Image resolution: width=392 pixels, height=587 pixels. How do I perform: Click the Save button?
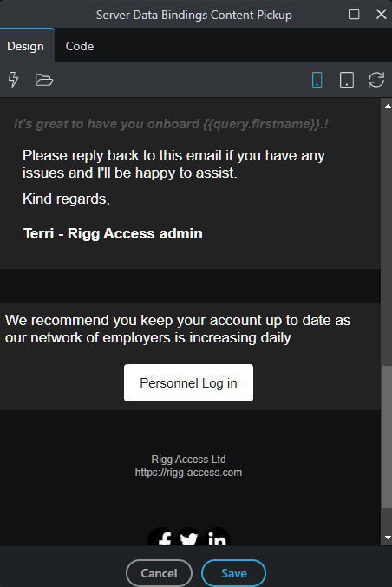tap(233, 573)
